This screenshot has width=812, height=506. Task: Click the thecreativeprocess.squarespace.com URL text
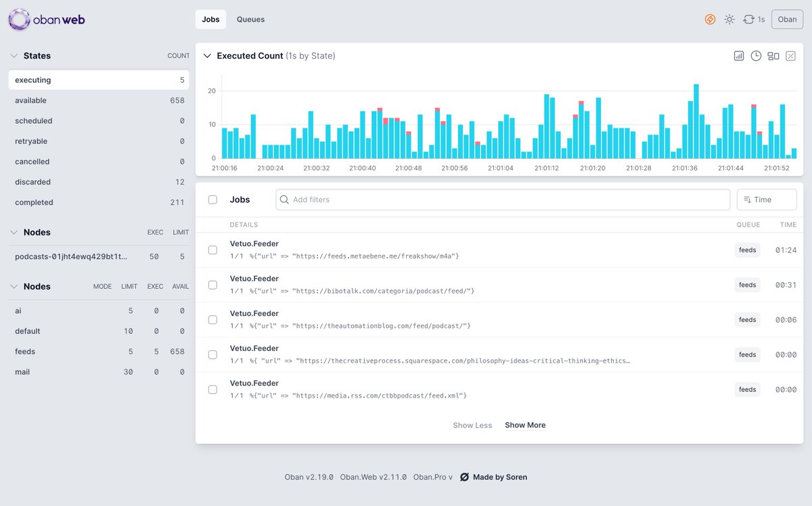pos(463,361)
